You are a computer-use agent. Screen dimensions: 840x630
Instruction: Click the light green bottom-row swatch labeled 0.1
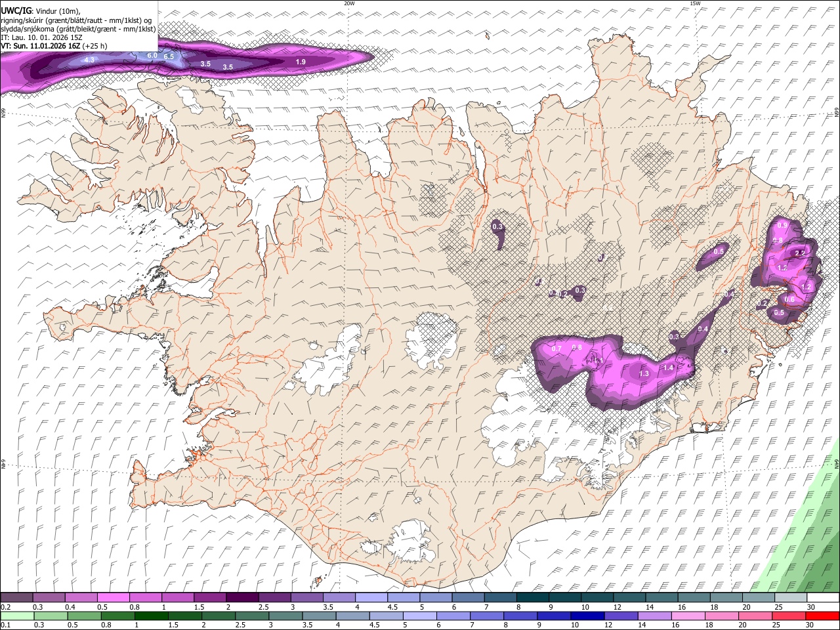coord(16,616)
